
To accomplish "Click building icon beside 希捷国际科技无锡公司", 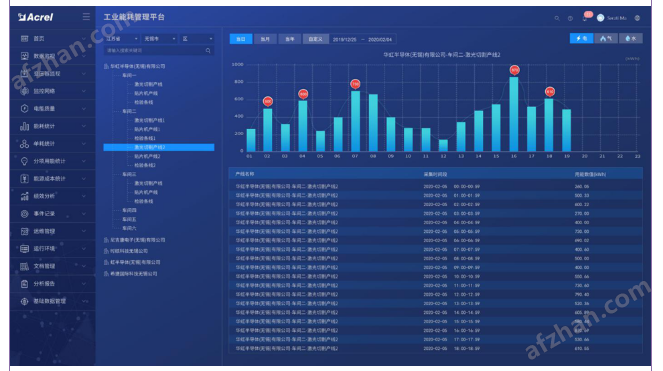I will coord(106,274).
